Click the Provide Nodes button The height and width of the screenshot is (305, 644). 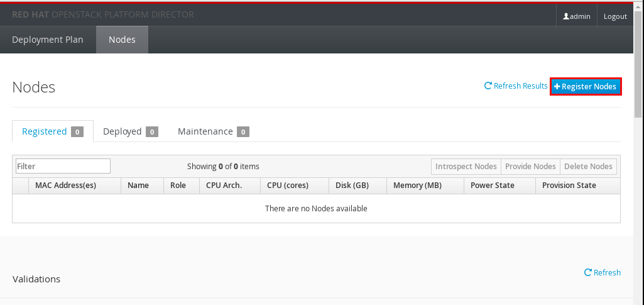coord(530,167)
